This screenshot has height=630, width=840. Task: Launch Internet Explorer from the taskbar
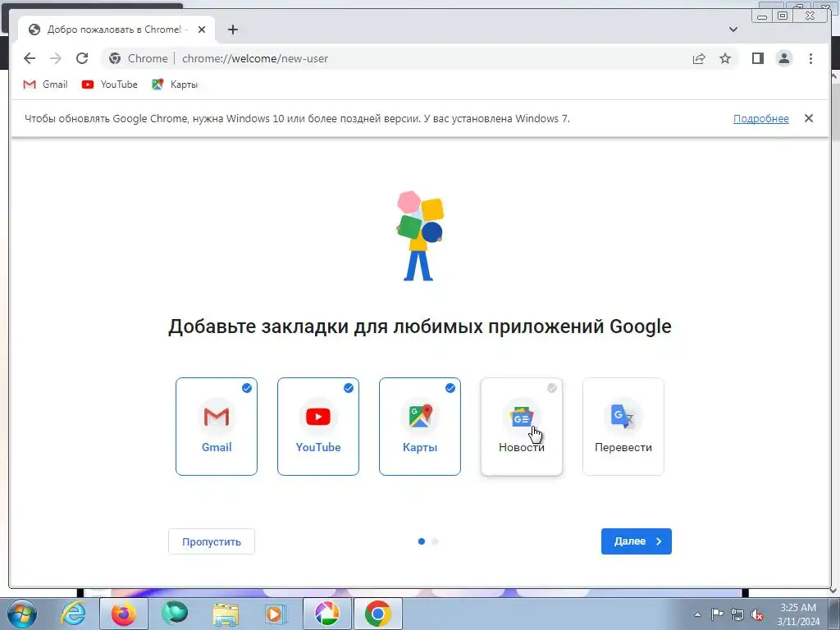point(73,614)
